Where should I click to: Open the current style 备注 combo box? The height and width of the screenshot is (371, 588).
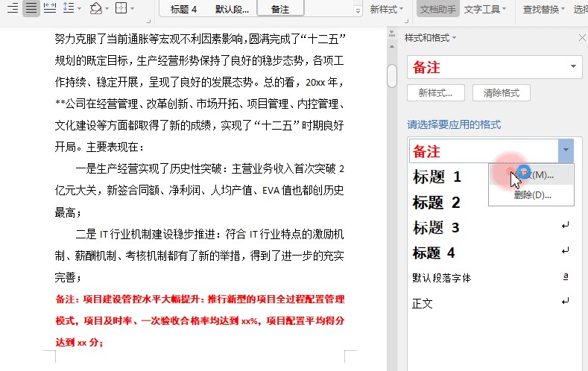click(495, 67)
